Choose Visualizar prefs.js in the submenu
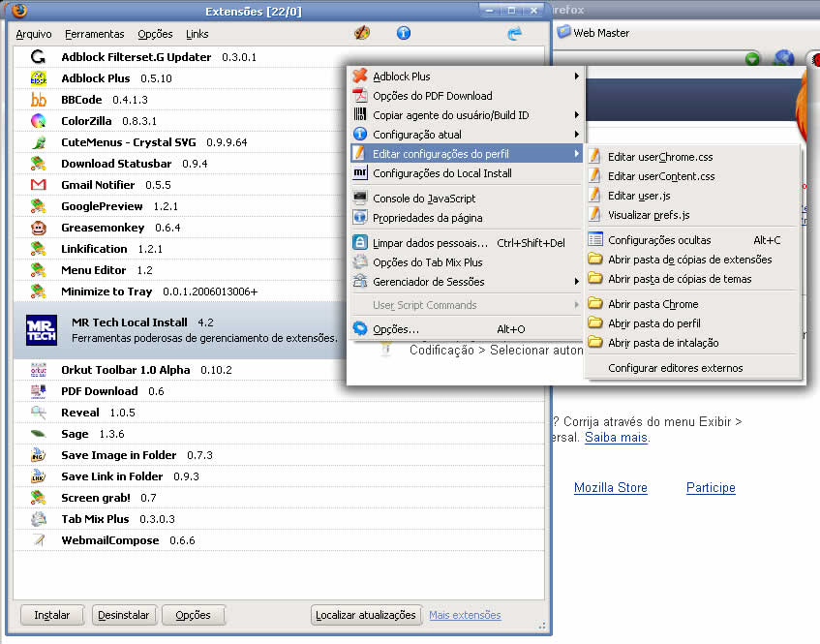 [693, 214]
